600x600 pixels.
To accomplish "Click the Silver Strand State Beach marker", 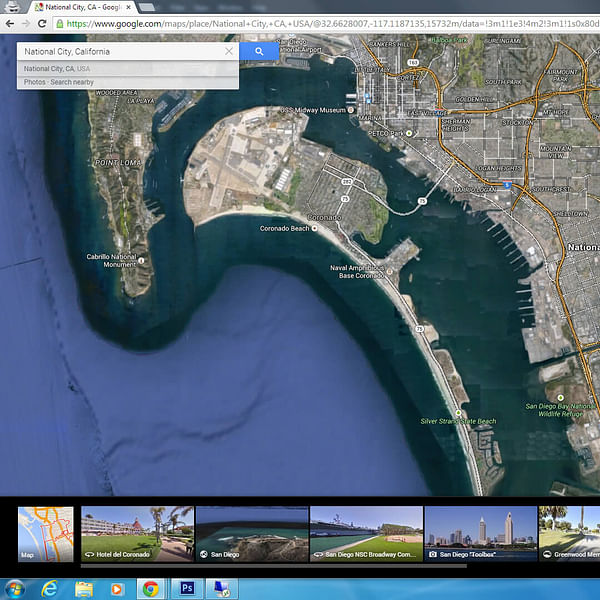I will [458, 413].
